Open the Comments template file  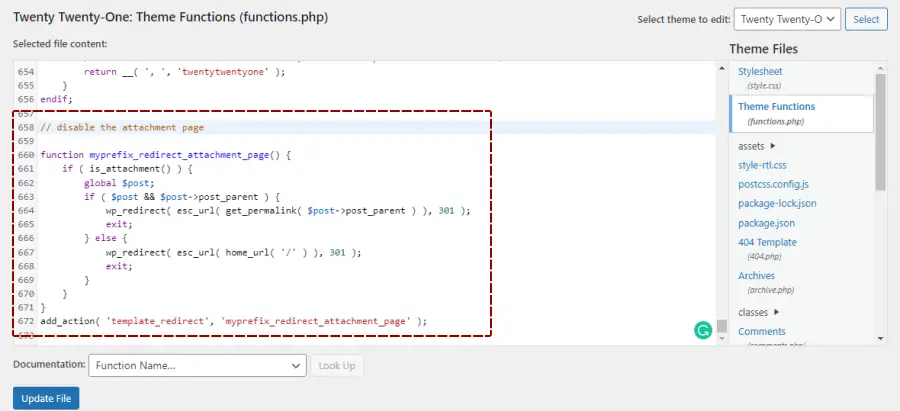761,331
